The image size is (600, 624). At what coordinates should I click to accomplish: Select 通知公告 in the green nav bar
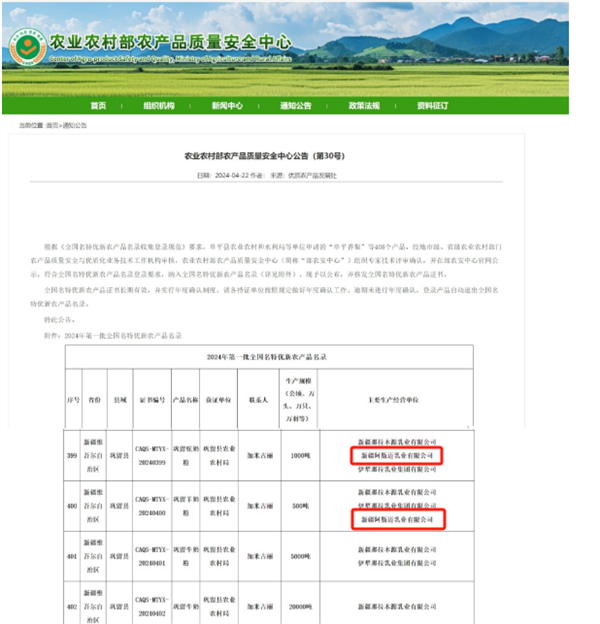tap(296, 105)
